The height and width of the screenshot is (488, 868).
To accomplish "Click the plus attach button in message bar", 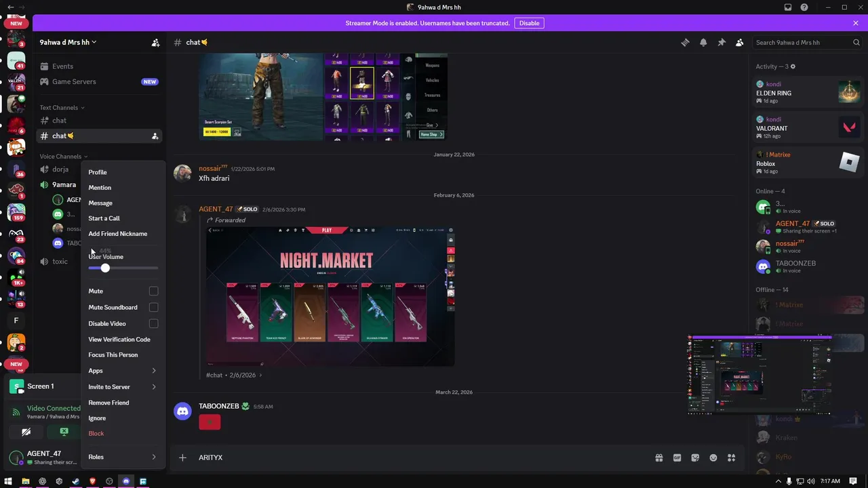I will [182, 457].
